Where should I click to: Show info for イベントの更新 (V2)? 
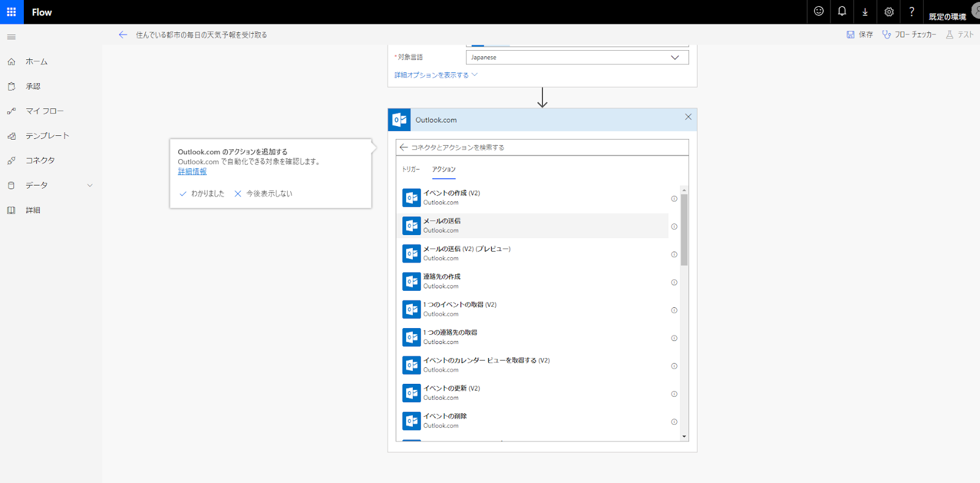[x=674, y=394]
